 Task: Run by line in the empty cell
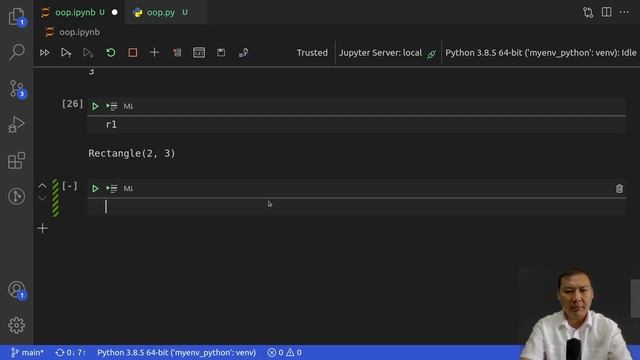[x=112, y=189]
